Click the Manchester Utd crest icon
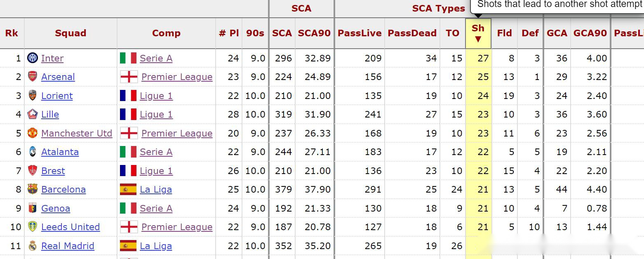The image size is (644, 259). (x=33, y=133)
